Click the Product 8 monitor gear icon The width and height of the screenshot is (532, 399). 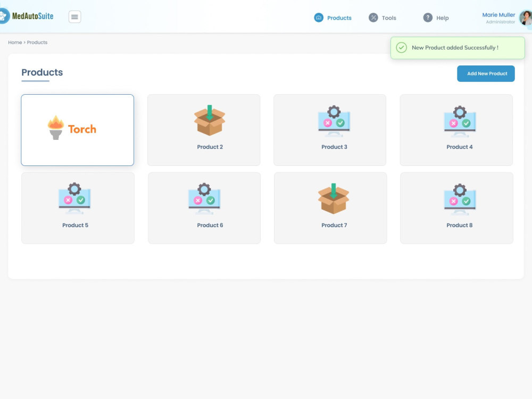click(460, 199)
